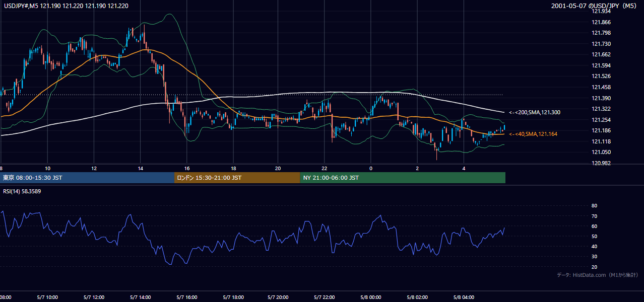644x302 pixels.
Task: Click price axis label 121.730
Action: click(x=600, y=44)
